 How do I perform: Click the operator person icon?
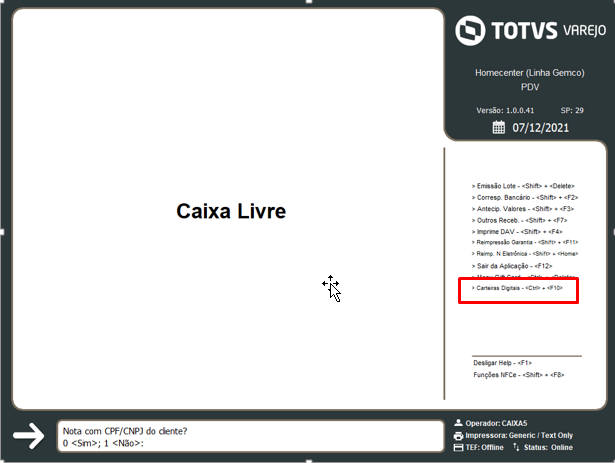coord(458,423)
